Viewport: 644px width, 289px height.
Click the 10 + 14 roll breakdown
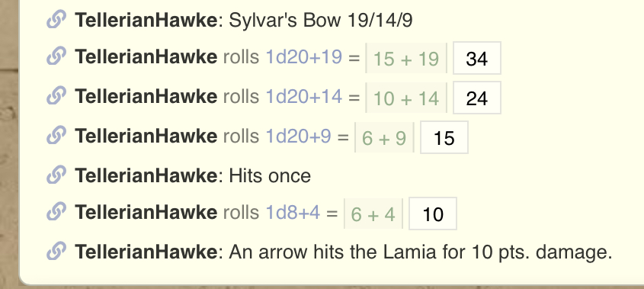[406, 98]
